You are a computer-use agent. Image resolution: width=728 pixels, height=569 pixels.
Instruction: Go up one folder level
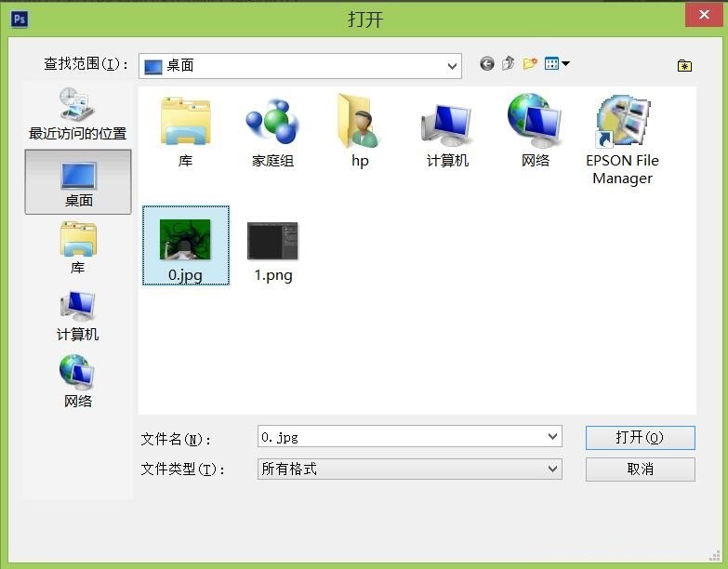pyautogui.click(x=509, y=63)
